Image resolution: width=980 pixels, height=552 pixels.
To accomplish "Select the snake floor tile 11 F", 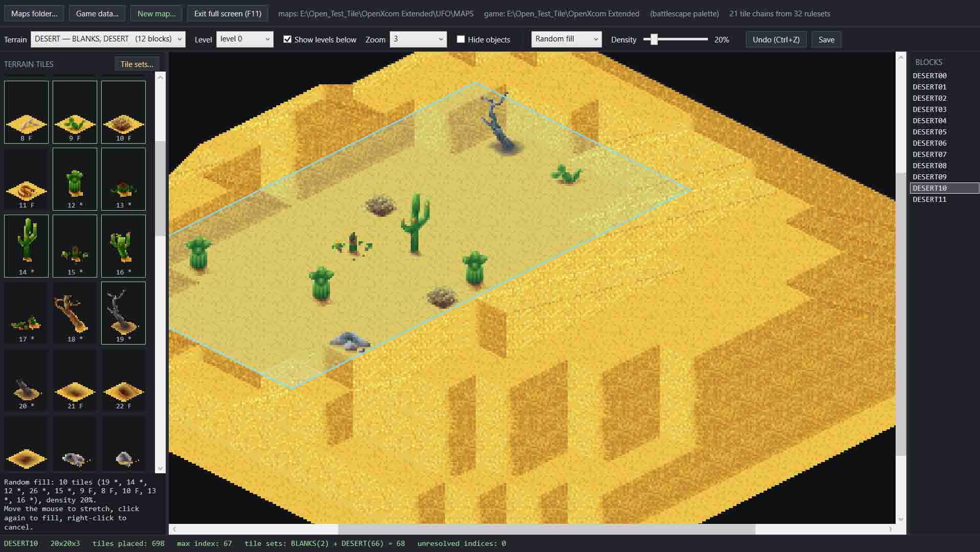I will pos(26,179).
